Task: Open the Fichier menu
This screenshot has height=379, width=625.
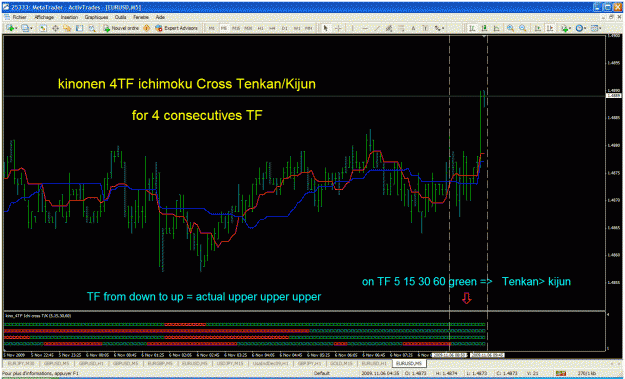Action: 19,18
